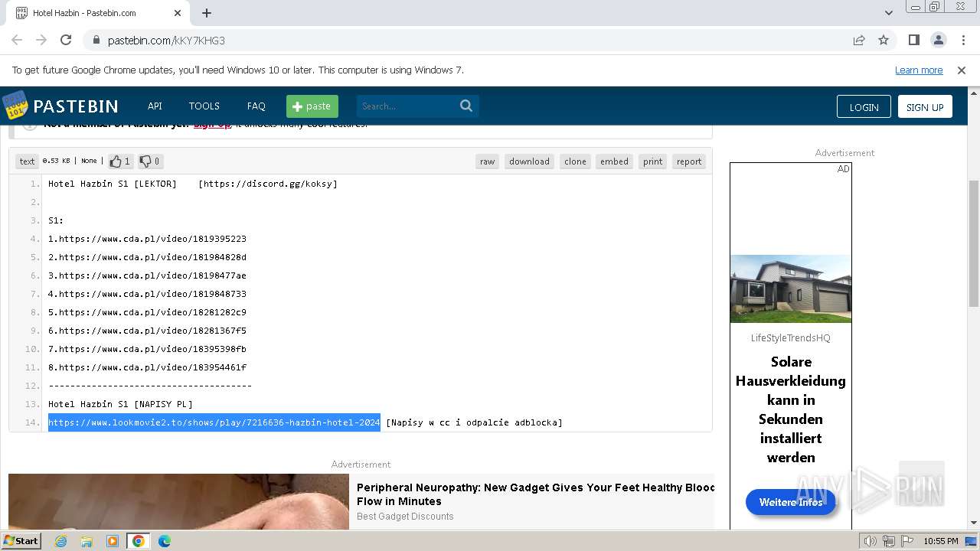Click the bottom ad image thumbnail

pos(178,501)
